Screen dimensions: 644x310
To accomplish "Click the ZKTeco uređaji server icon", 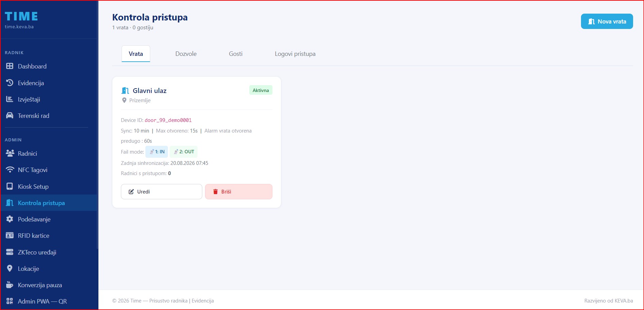I will pyautogui.click(x=10, y=252).
